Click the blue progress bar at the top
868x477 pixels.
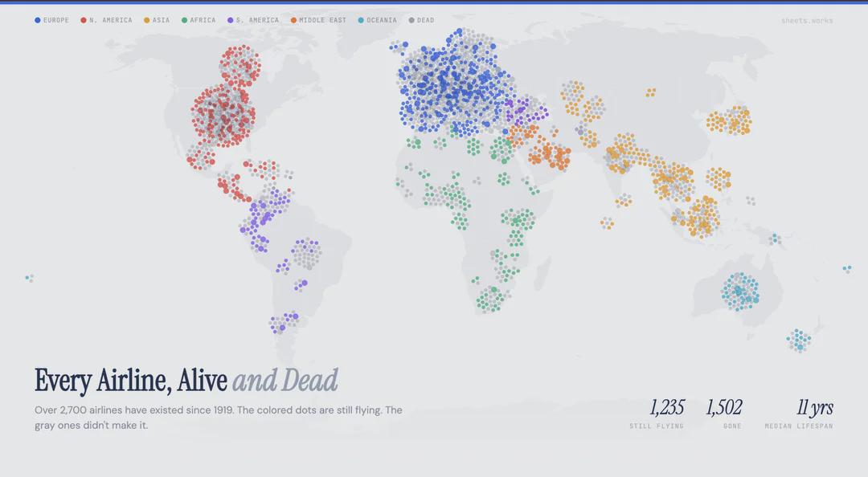pyautogui.click(x=434, y=2)
